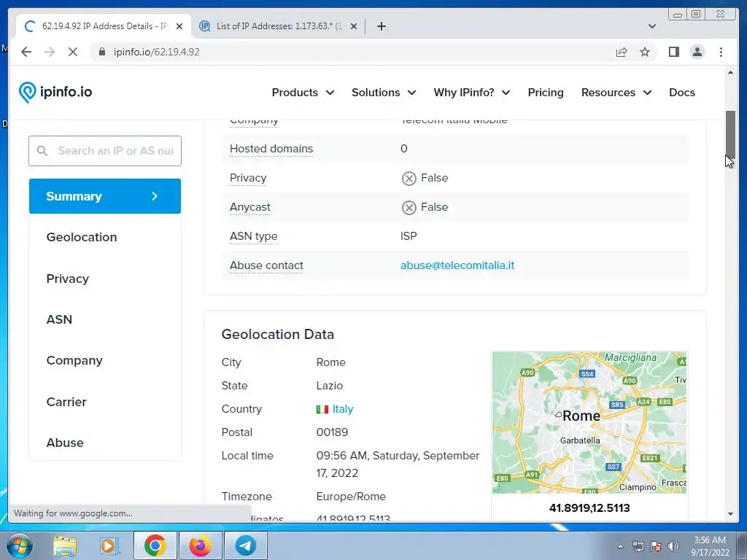Image resolution: width=747 pixels, height=560 pixels.
Task: Click the browser forward arrow
Action: 50,52
